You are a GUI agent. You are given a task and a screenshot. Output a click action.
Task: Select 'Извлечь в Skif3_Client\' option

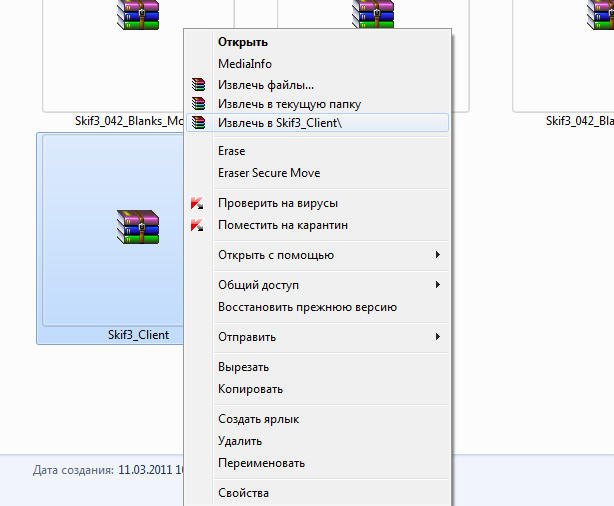coord(317,123)
